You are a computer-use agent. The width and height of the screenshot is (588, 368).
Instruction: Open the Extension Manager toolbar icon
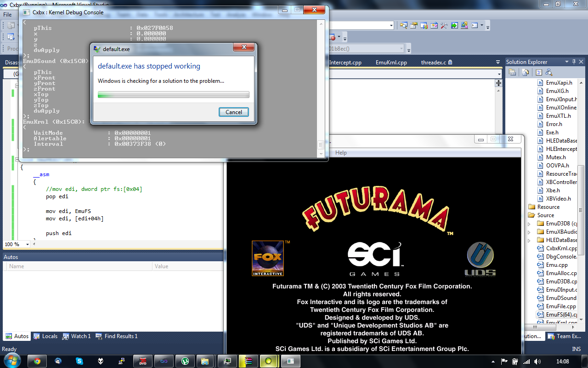pyautogui.click(x=464, y=25)
